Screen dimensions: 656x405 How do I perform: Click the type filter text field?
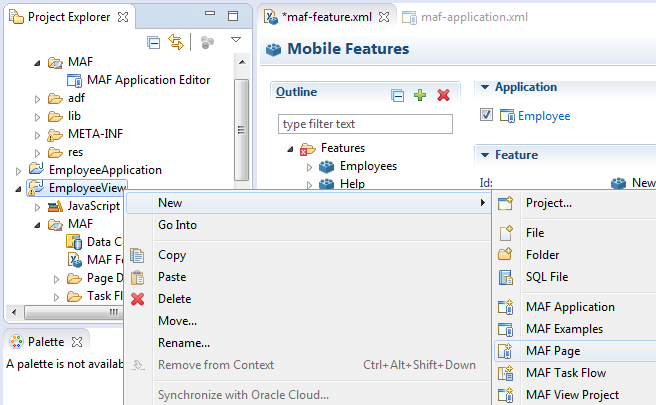click(x=365, y=124)
